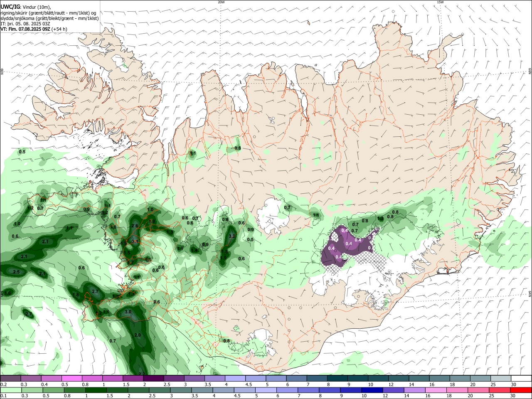Click the 2.0 precipitation value on the map
Image resolution: width=532 pixels, height=399 pixels.
(x=138, y=335)
